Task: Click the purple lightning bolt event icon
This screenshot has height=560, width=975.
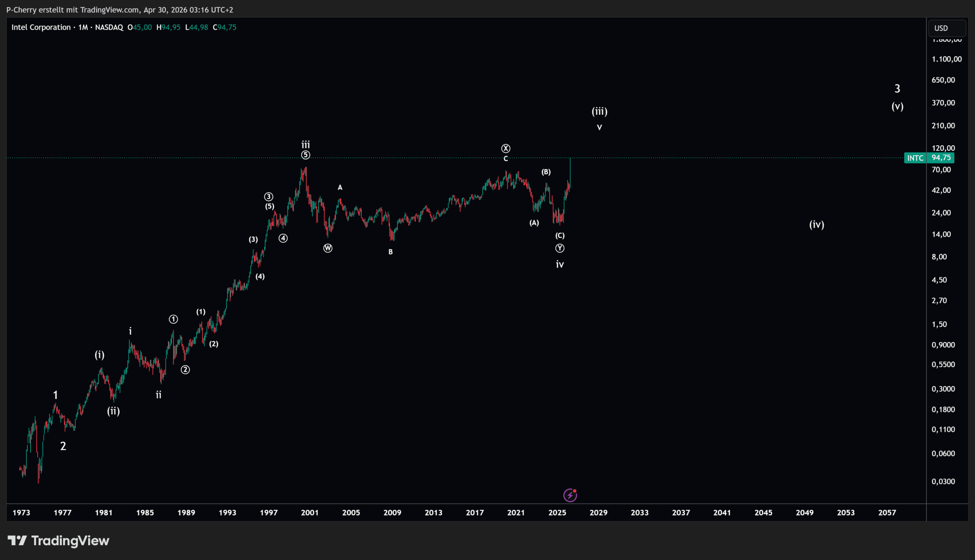Action: pyautogui.click(x=570, y=495)
